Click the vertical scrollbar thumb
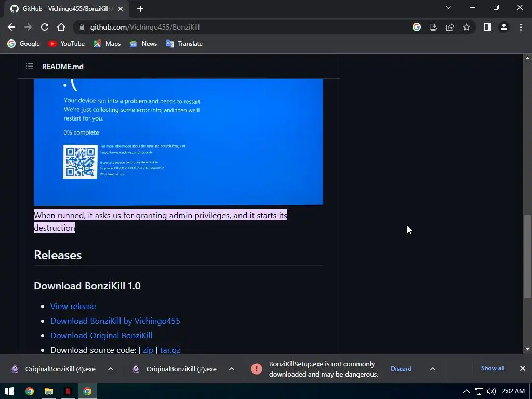532x399 pixels. tap(527, 256)
